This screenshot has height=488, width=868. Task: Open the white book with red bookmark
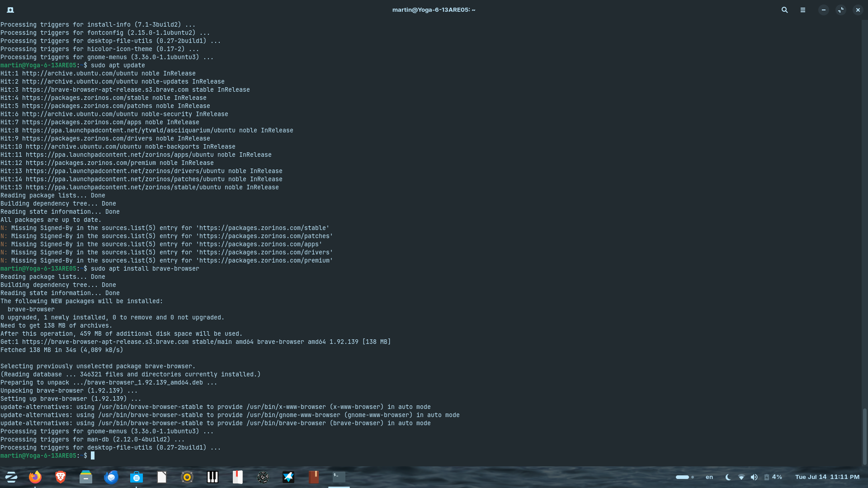pyautogui.click(x=238, y=477)
